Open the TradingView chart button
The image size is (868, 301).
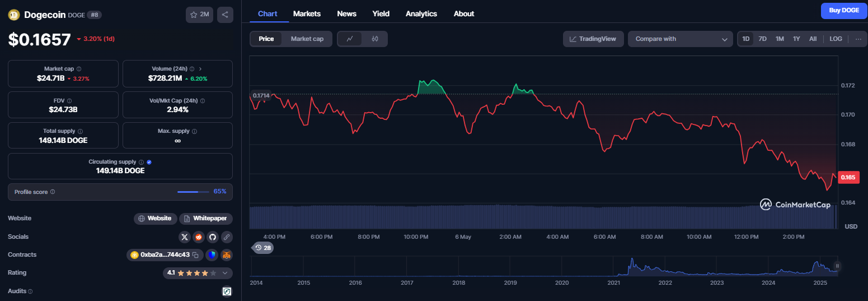[593, 39]
